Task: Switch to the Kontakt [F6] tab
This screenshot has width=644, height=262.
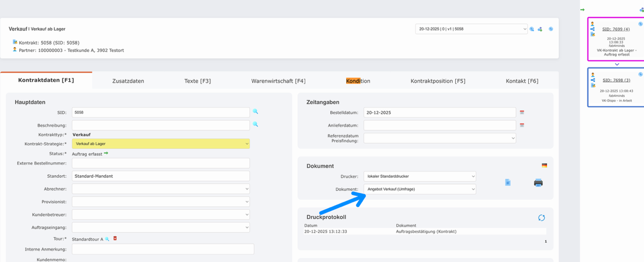Action: [522, 81]
